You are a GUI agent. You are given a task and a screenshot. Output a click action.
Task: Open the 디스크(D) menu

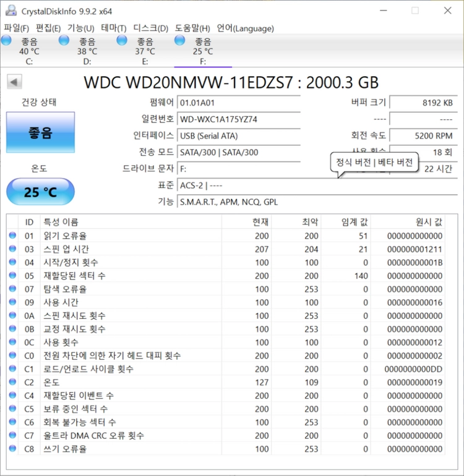(x=151, y=28)
